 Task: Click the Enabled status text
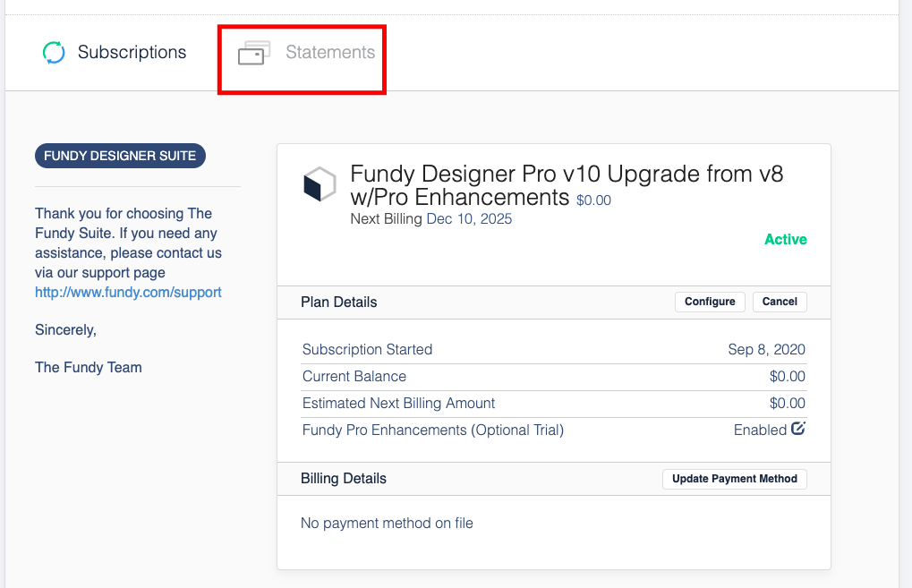pyautogui.click(x=760, y=430)
